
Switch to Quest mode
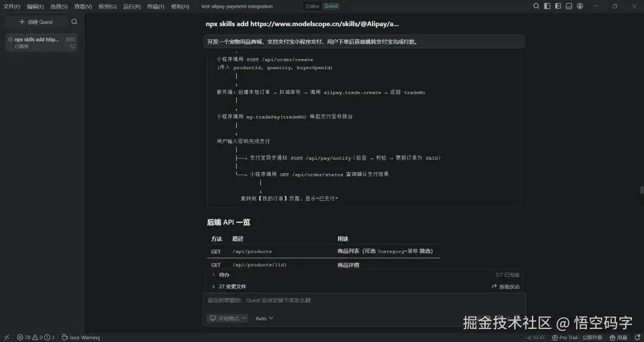[x=331, y=6]
